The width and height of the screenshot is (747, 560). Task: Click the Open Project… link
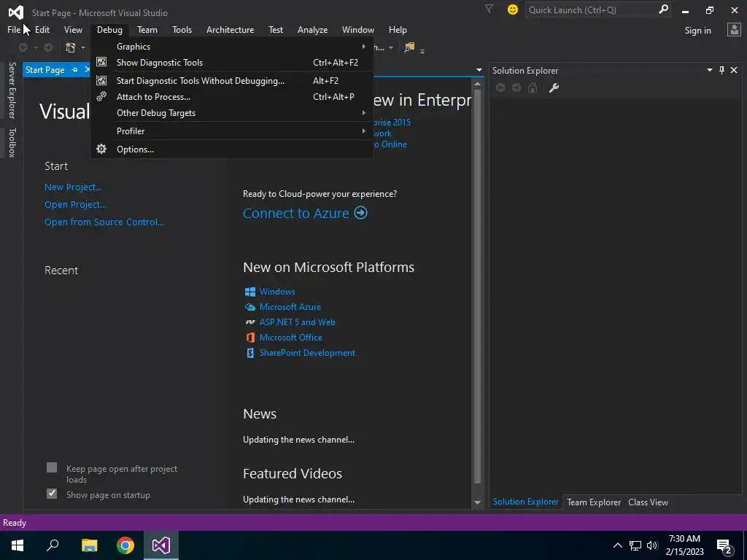[75, 205]
